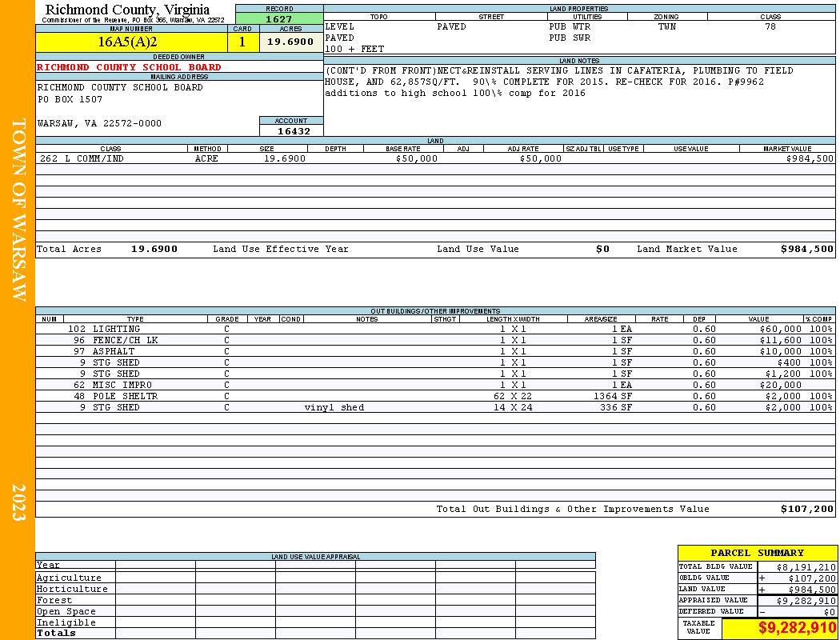840x640 pixels.
Task: Click the red deeded owner name
Action: pos(129,67)
